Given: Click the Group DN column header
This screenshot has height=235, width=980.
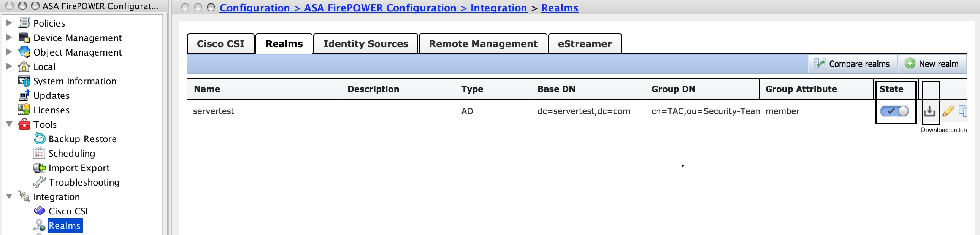Looking at the screenshot, I should coord(702,89).
